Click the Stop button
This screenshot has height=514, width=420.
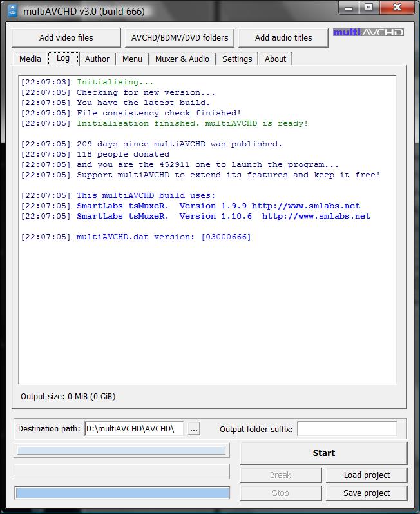[x=281, y=493]
